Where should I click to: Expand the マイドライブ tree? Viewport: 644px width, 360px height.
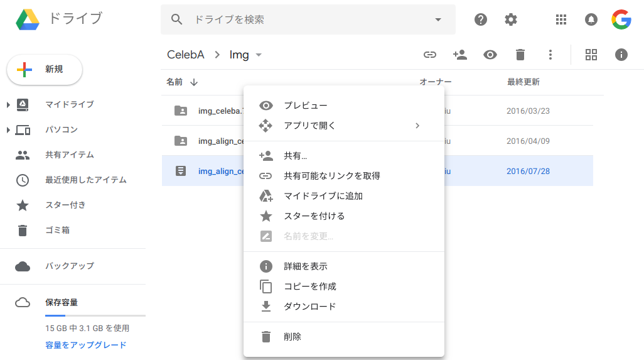pyautogui.click(x=8, y=104)
